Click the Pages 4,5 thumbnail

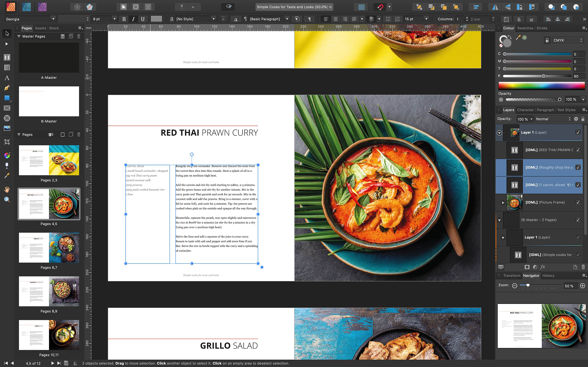point(48,204)
